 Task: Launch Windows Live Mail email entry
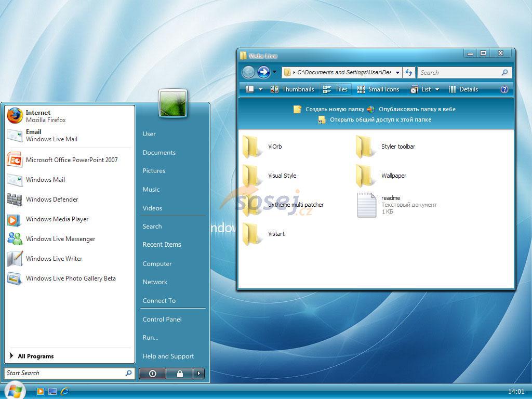[x=70, y=136]
